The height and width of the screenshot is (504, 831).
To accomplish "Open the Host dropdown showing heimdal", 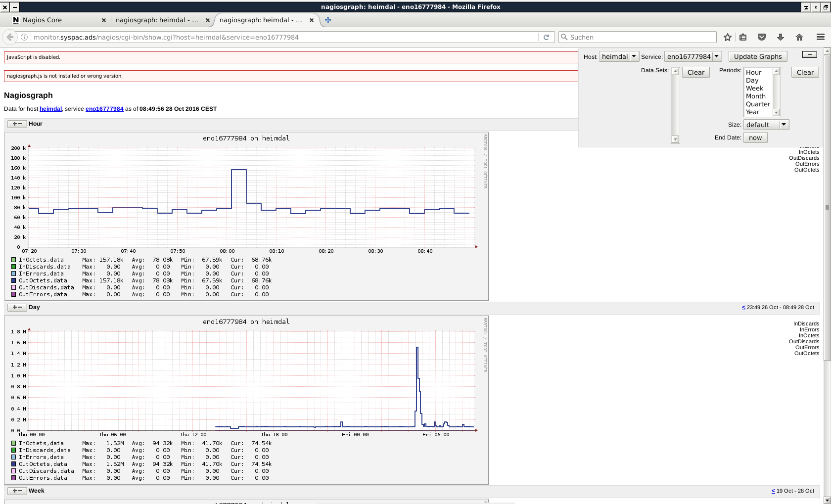I will [x=619, y=56].
